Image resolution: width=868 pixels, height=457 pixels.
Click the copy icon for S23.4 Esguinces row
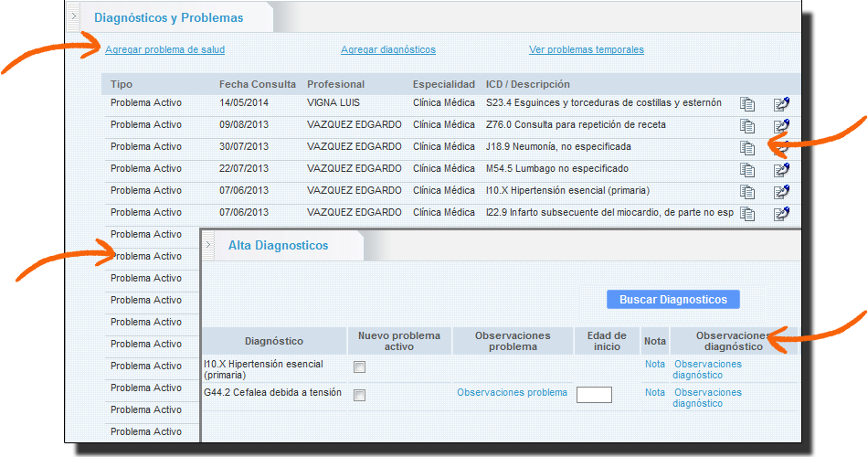pyautogui.click(x=747, y=103)
